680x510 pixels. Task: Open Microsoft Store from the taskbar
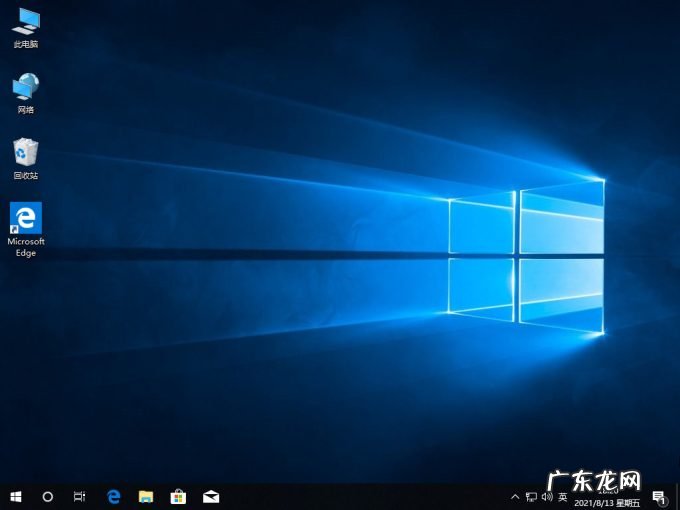pos(178,496)
